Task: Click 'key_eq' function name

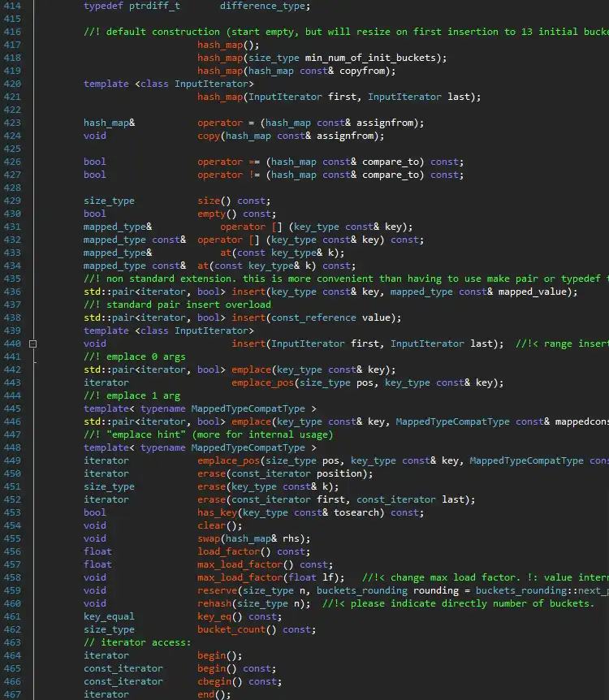Action: click(214, 616)
